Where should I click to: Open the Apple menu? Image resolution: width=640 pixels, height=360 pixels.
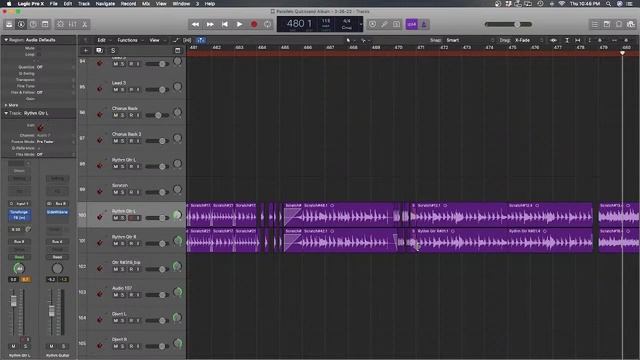(x=9, y=4)
